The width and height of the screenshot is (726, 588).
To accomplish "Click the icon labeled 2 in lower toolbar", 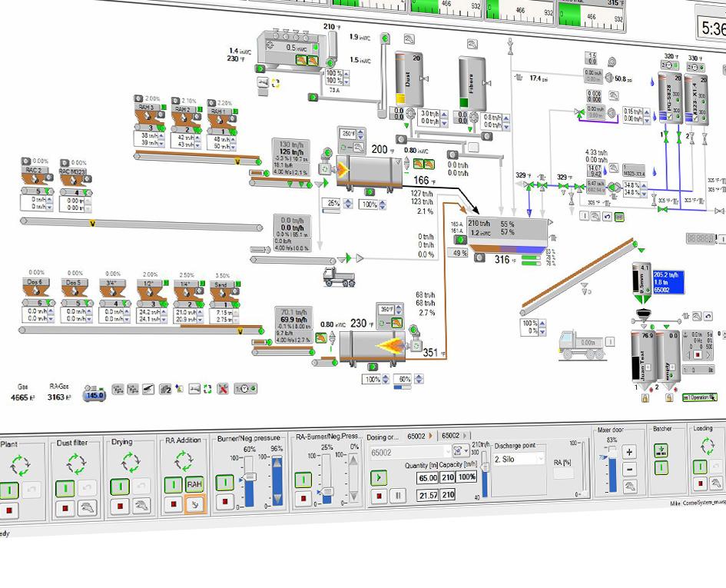I will tap(165, 389).
